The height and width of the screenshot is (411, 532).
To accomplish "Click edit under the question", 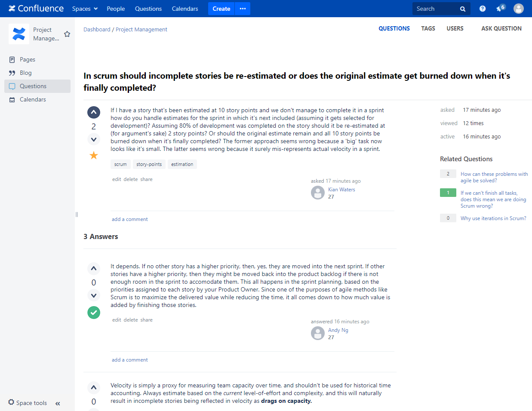I will pos(117,179).
